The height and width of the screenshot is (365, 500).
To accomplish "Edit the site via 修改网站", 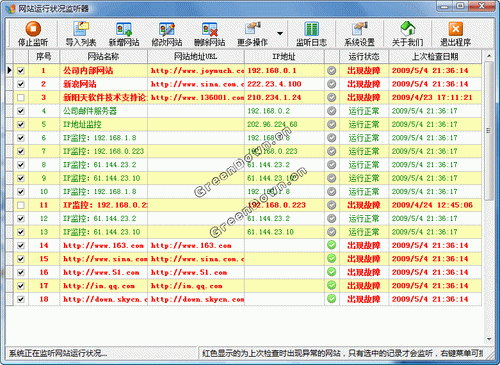I will pos(167,34).
